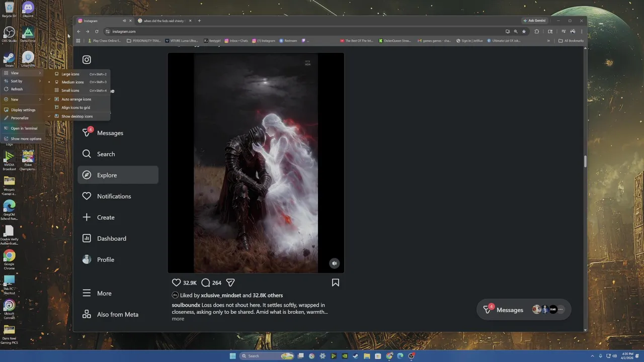This screenshot has height=362, width=644.
Task: Mute the Instagram tab audio icon
Action: (124, 21)
